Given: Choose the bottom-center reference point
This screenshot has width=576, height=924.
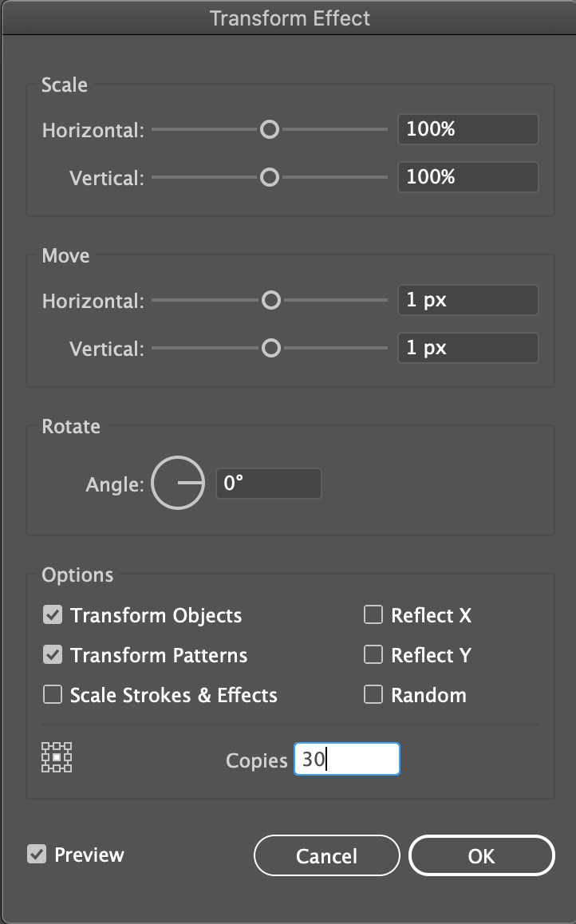Looking at the screenshot, I should (x=57, y=769).
